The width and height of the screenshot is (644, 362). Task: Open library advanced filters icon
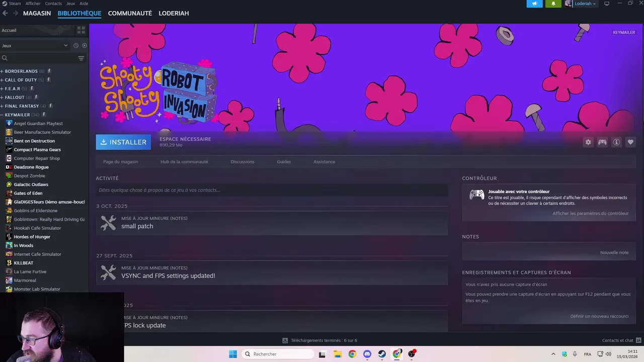81,58
